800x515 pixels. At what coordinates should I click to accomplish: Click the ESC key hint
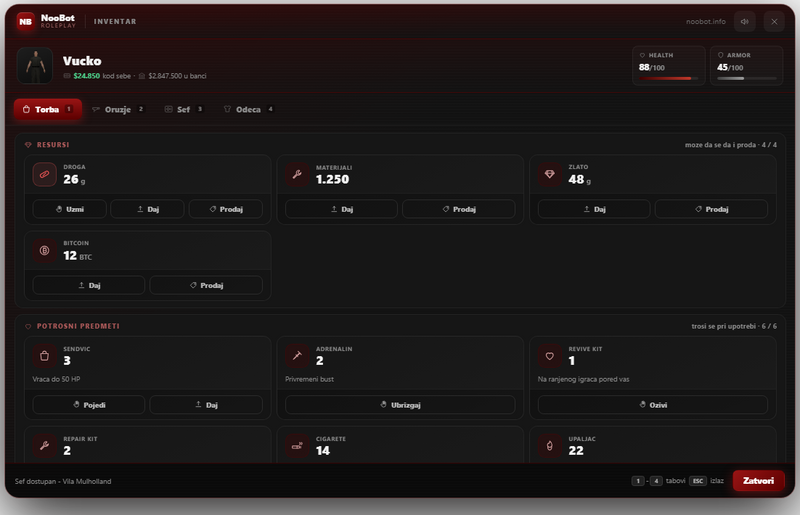(x=697, y=481)
